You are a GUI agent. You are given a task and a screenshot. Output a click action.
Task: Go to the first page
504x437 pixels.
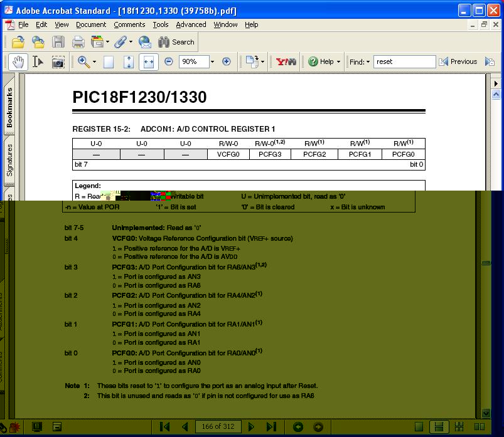(x=164, y=427)
